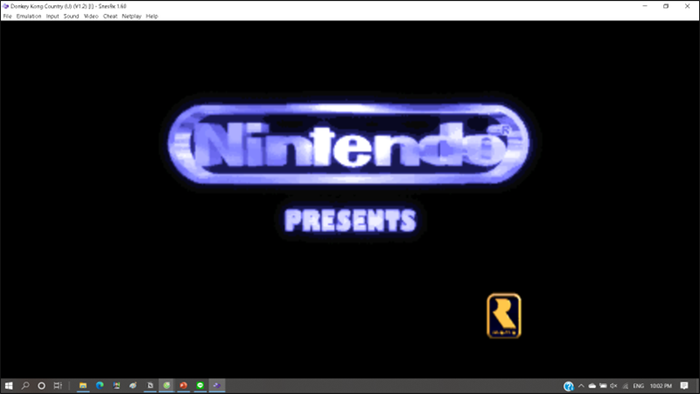The height and width of the screenshot is (394, 700).
Task: Open Microsoft Edge from taskbar
Action: [x=100, y=386]
